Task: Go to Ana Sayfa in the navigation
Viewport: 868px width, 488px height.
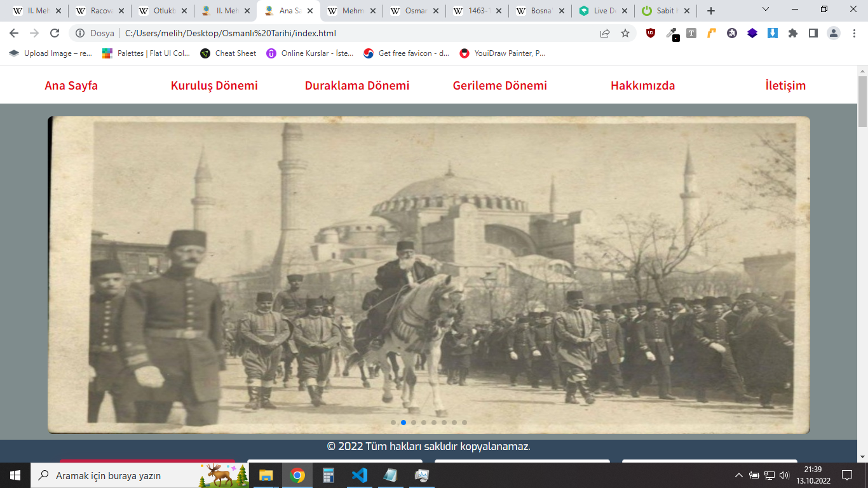Action: pyautogui.click(x=71, y=85)
